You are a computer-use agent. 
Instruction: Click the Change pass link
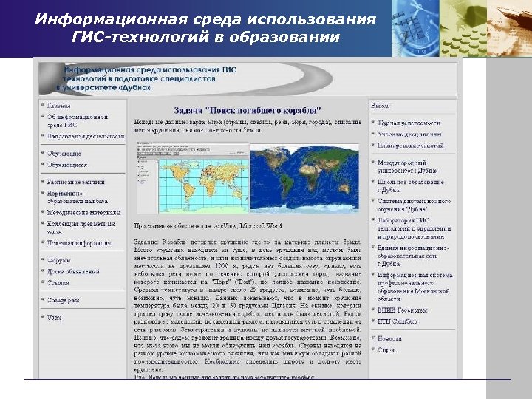pos(63,300)
